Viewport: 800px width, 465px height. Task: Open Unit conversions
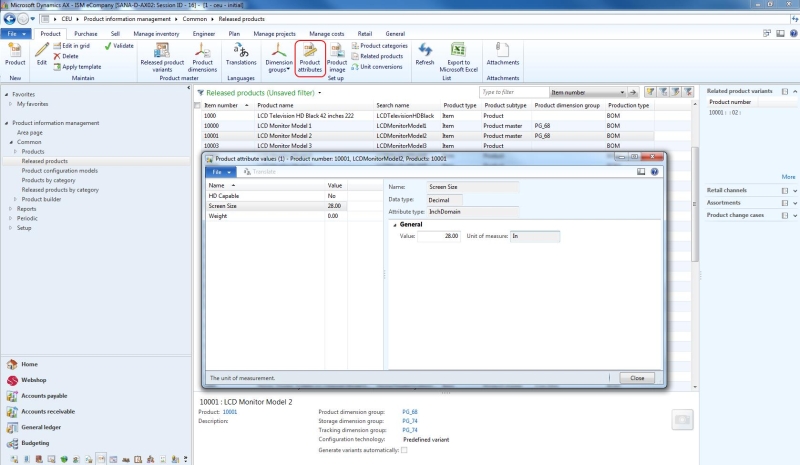(377, 67)
